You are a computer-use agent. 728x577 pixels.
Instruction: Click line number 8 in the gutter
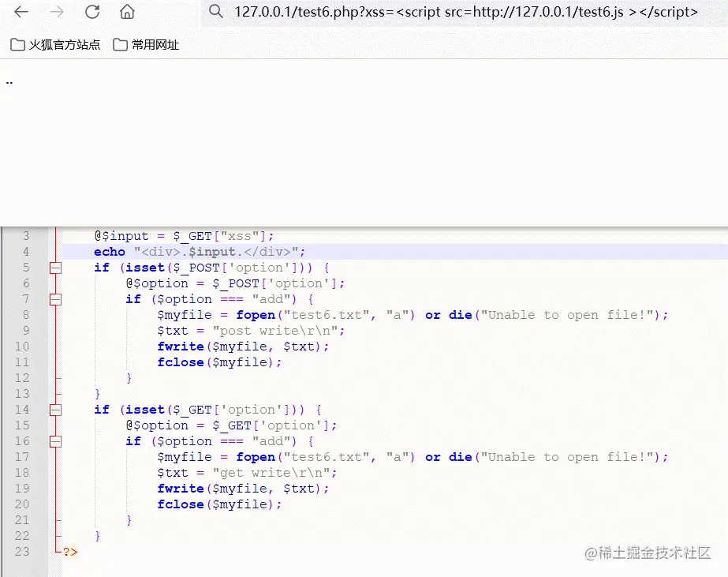(26, 315)
